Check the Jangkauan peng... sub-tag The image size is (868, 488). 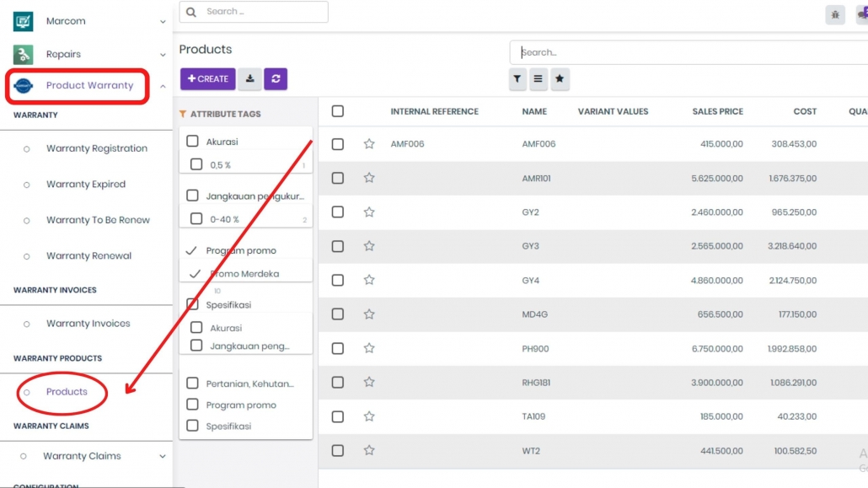click(x=196, y=345)
